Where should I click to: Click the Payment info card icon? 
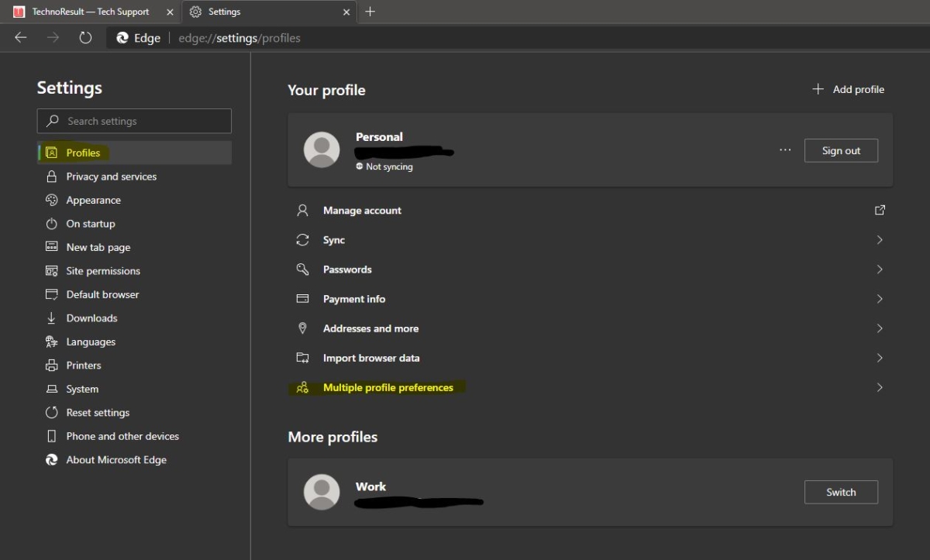tap(303, 298)
